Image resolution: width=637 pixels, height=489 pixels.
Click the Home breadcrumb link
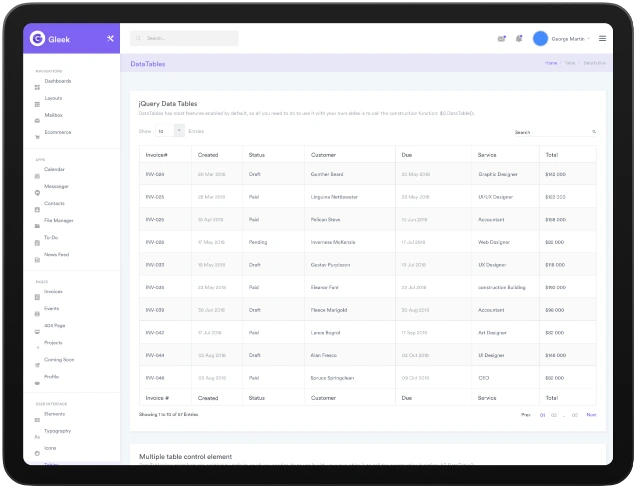click(551, 63)
